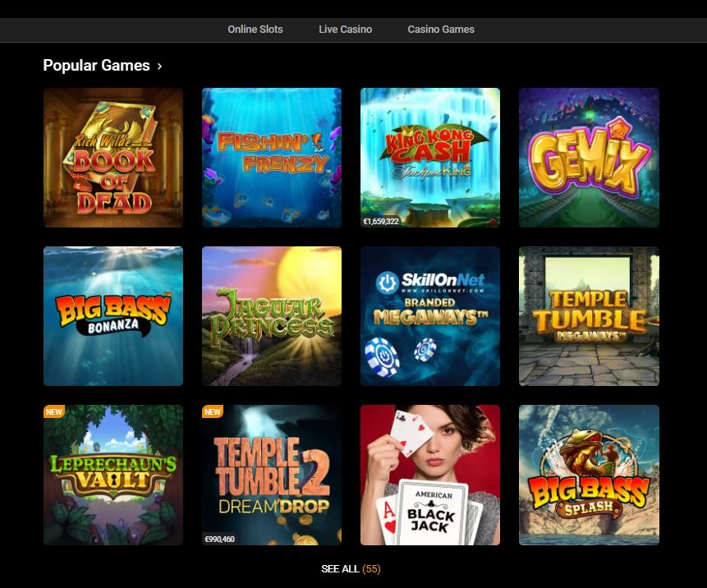Open Temple Tumble Megaways game
707x588 pixels.
click(x=589, y=316)
